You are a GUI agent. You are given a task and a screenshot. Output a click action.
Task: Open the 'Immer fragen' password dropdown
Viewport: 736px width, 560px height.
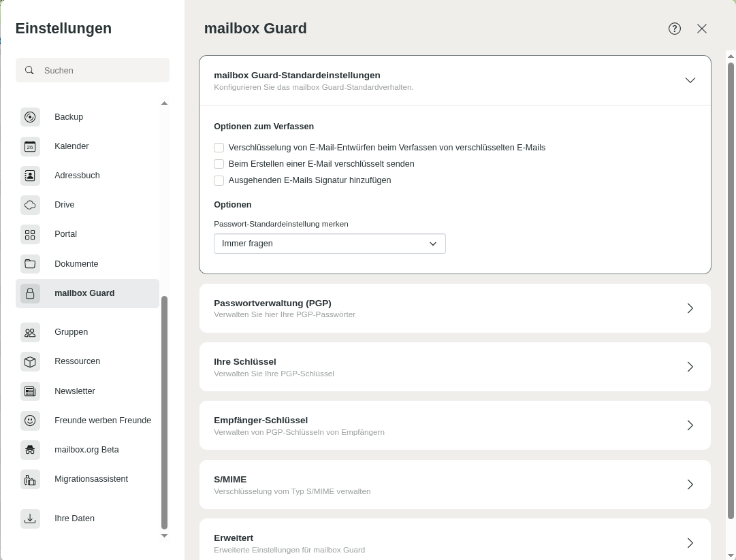[330, 244]
